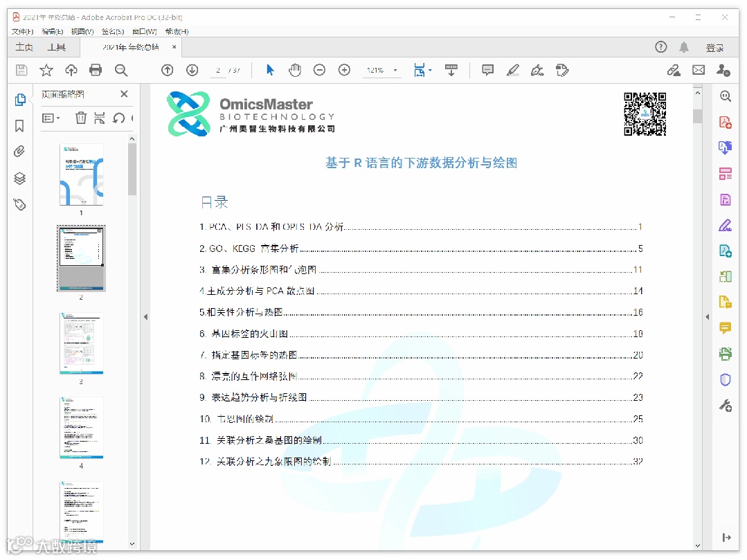This screenshot has width=747, height=560.
Task: Click the login button
Action: 714,48
